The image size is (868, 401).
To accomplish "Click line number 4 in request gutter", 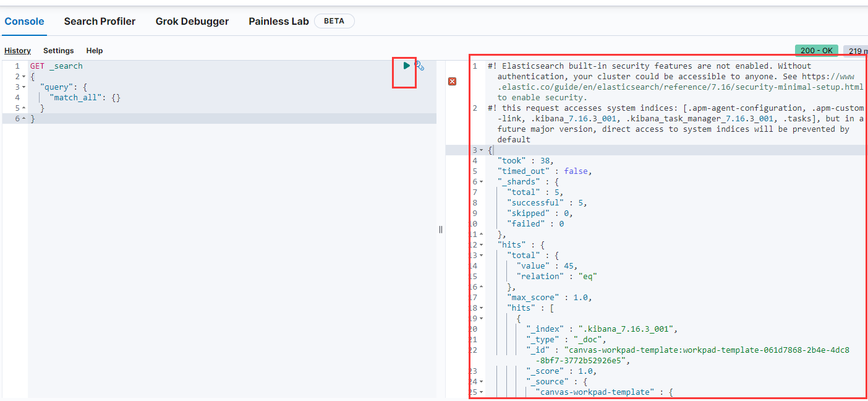I will point(17,97).
